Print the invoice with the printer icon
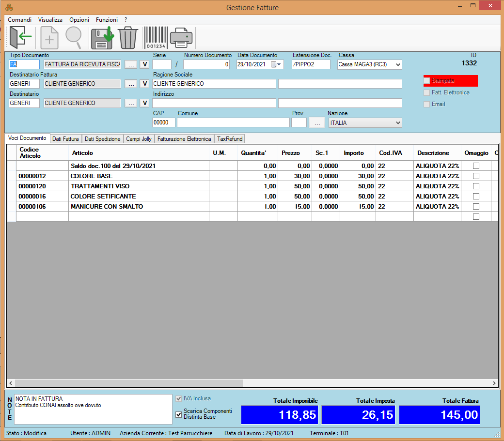504x441 pixels. 181,37
